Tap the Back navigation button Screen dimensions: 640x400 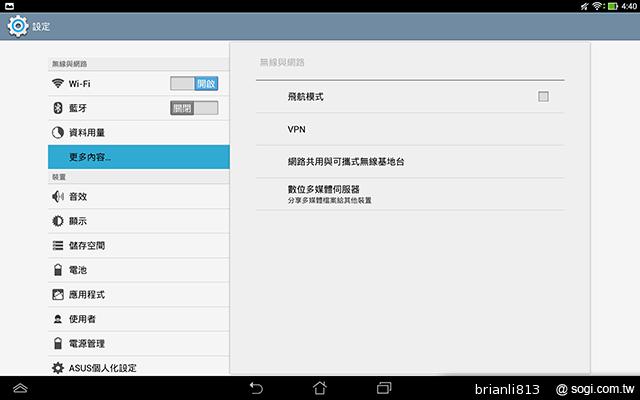pyautogui.click(x=256, y=388)
